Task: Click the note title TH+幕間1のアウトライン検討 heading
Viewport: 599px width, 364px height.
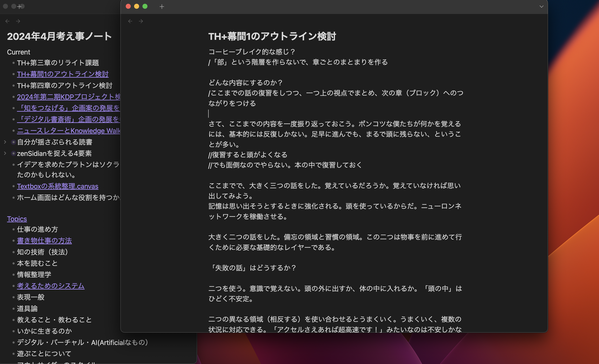Action: click(x=272, y=37)
